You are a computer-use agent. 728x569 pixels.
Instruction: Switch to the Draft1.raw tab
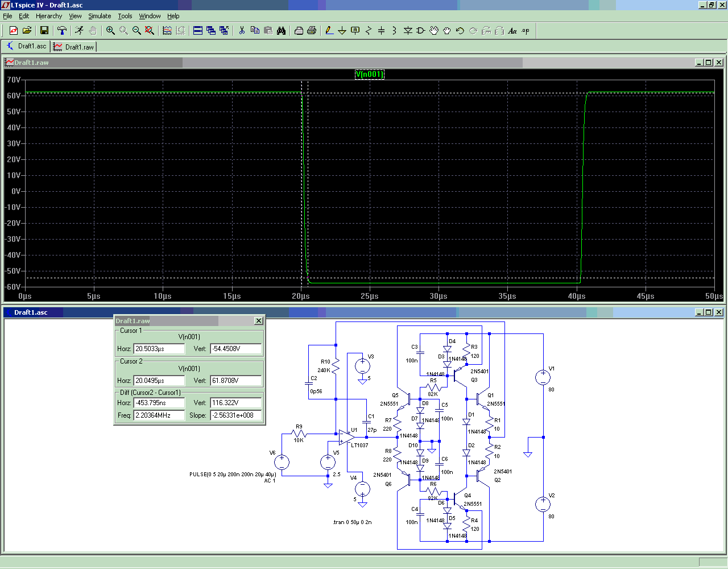(74, 47)
